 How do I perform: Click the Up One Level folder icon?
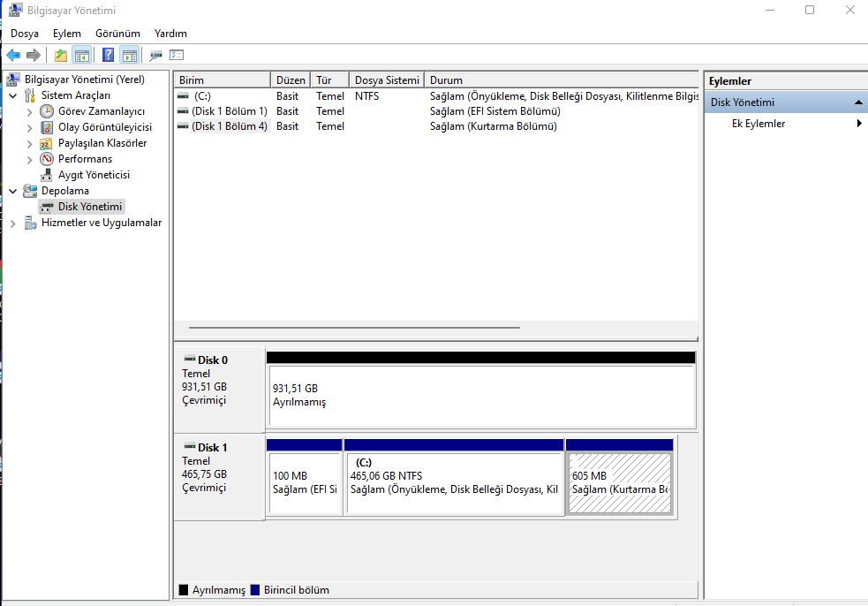60,56
